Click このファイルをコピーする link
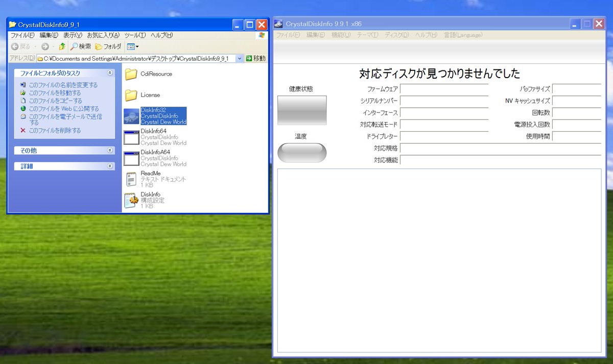 point(55,101)
